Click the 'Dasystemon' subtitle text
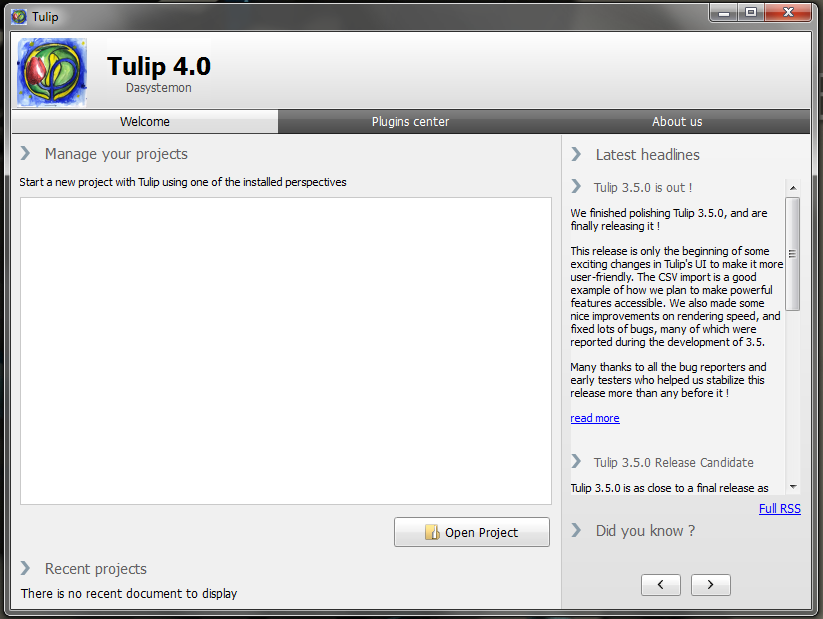 coord(159,88)
